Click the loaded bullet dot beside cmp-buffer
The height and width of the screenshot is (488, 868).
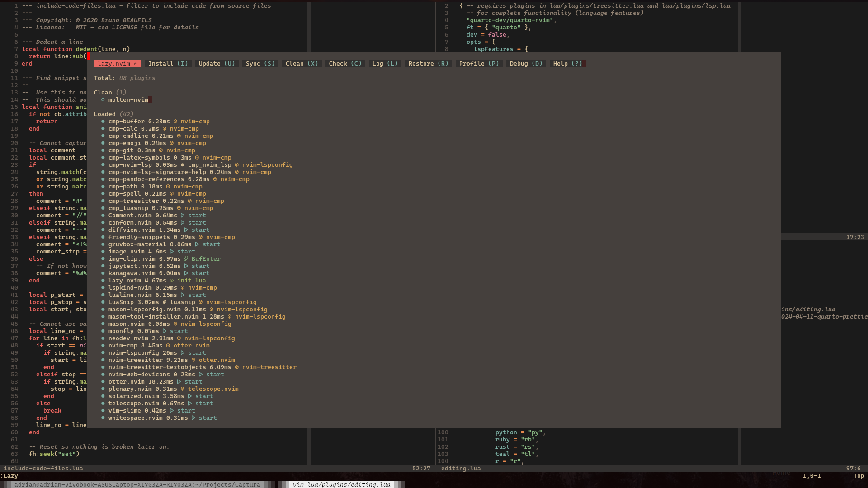(103, 122)
